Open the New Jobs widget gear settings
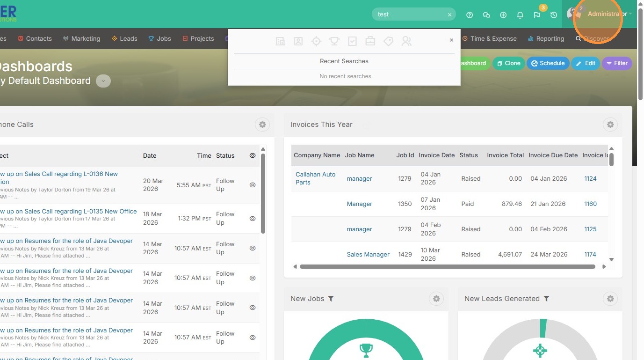 tap(436, 299)
